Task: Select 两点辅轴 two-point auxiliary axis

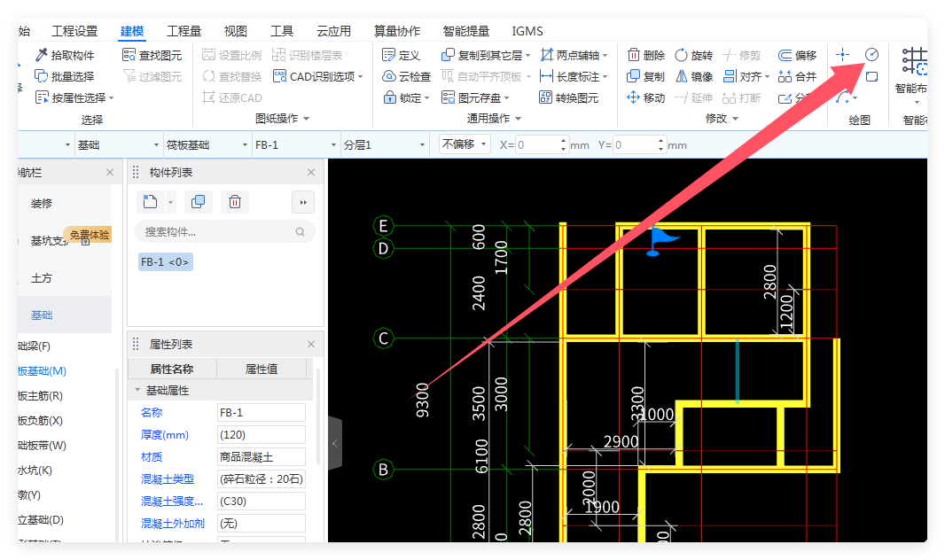Action: click(574, 56)
